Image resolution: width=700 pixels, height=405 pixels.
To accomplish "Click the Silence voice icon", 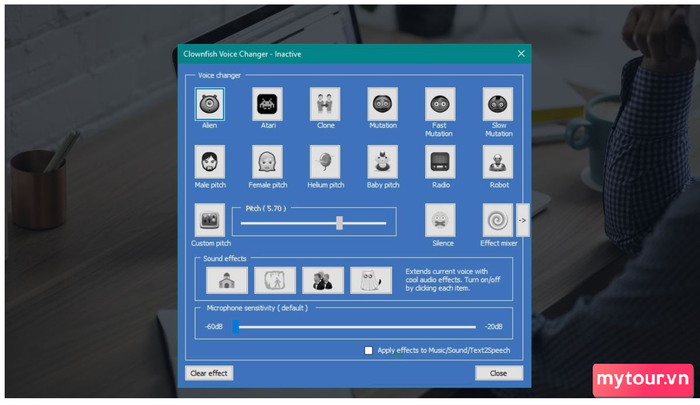I will pos(440,220).
